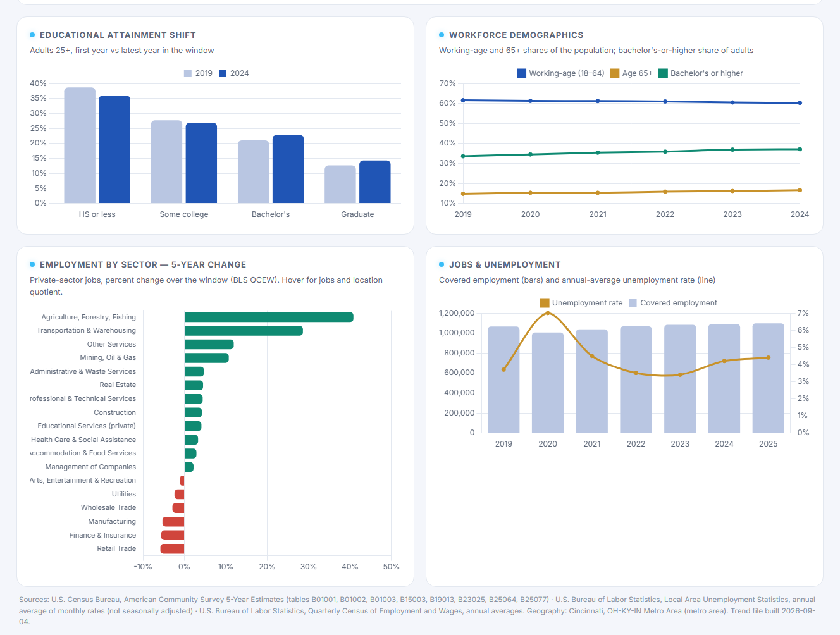Click the 'Real Estate' sector label
840x635 pixels.
click(118, 385)
